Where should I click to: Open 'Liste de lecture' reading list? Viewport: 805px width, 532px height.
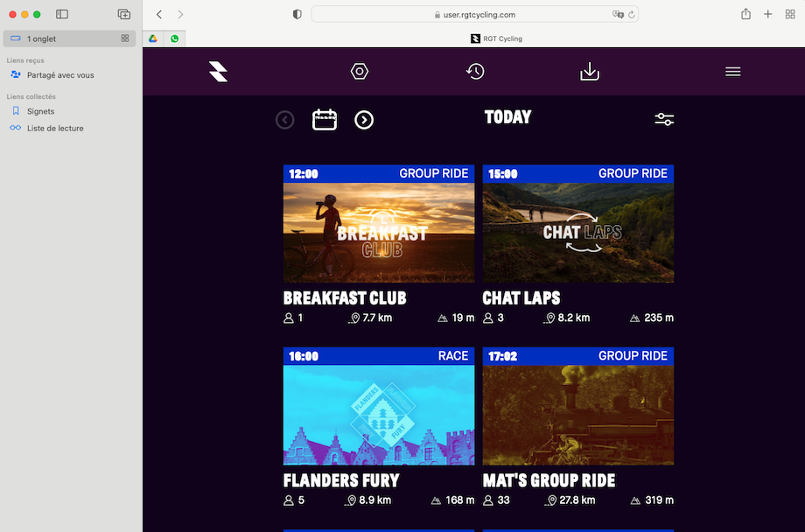(46, 129)
